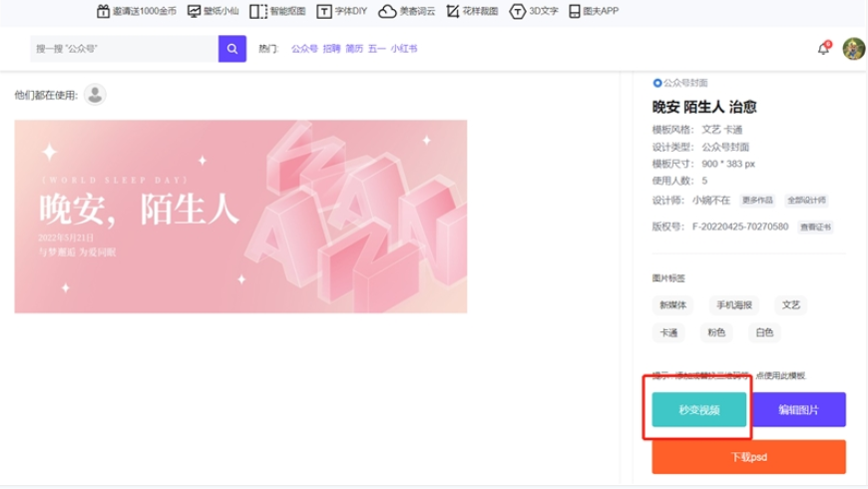Open the 字体DIY font tool
This screenshot has height=489, width=868.
[324, 12]
